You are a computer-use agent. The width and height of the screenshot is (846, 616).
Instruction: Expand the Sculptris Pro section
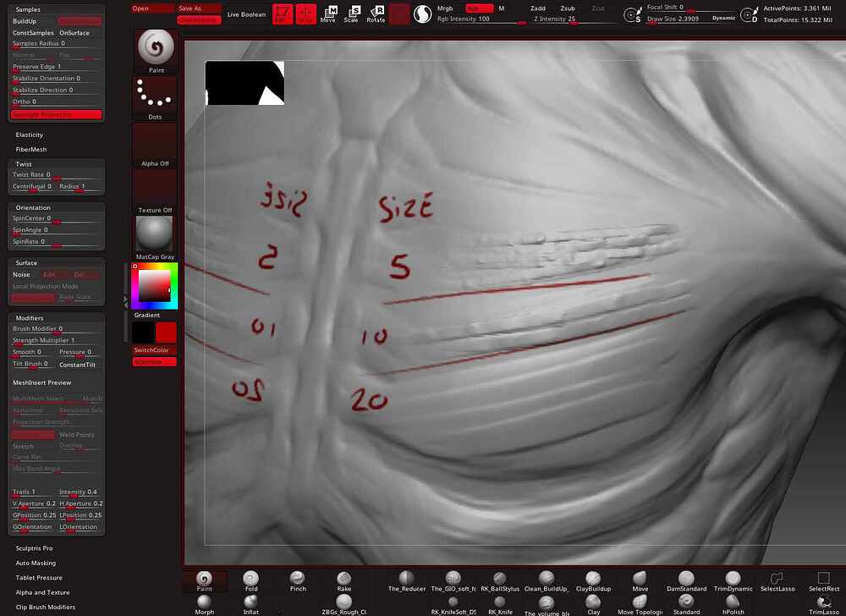coord(35,548)
